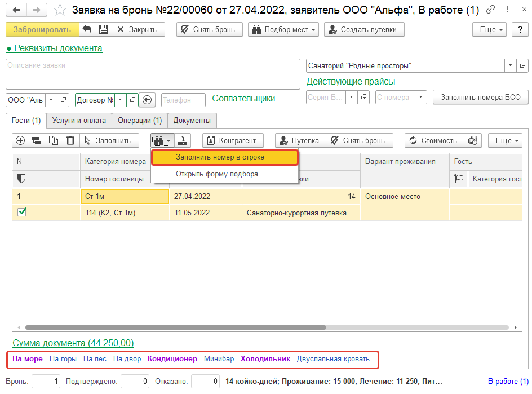Open the Подбор мест dropdown button
This screenshot has height=394, width=532.
[x=283, y=29]
